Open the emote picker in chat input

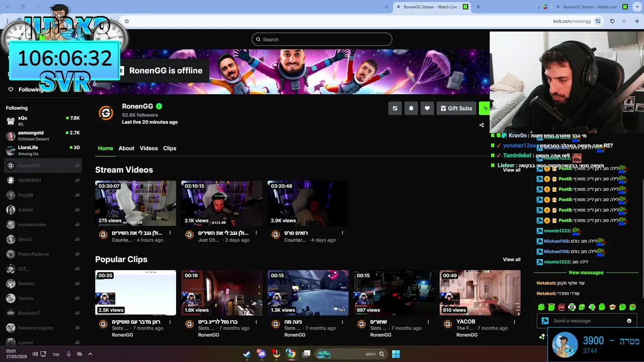pos(629,321)
